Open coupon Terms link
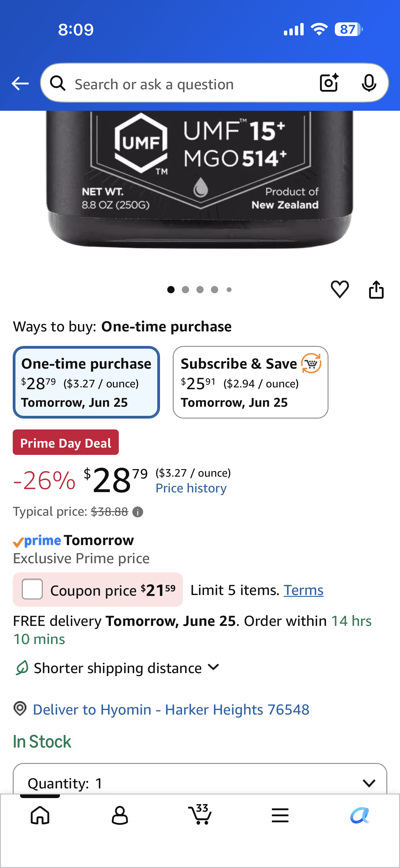 pyautogui.click(x=303, y=590)
